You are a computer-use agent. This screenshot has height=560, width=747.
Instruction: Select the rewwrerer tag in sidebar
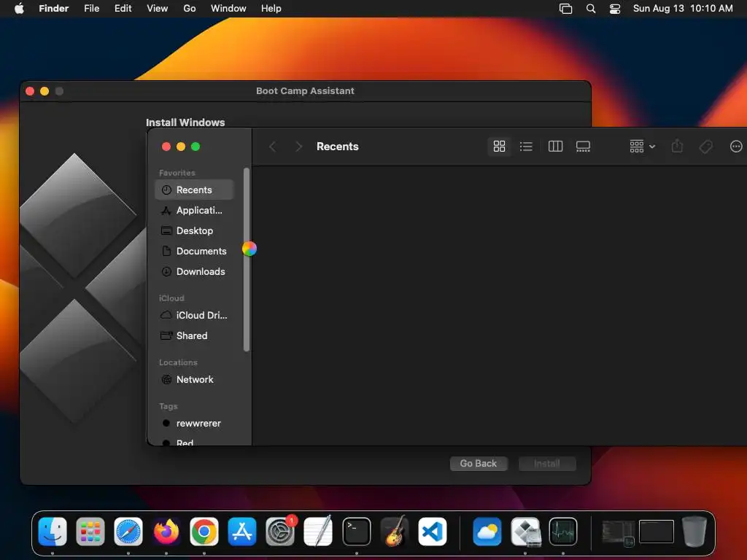pos(194,424)
